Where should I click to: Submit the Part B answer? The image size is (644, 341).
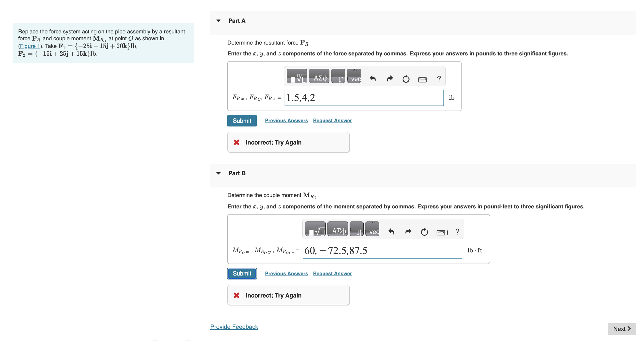pos(242,273)
